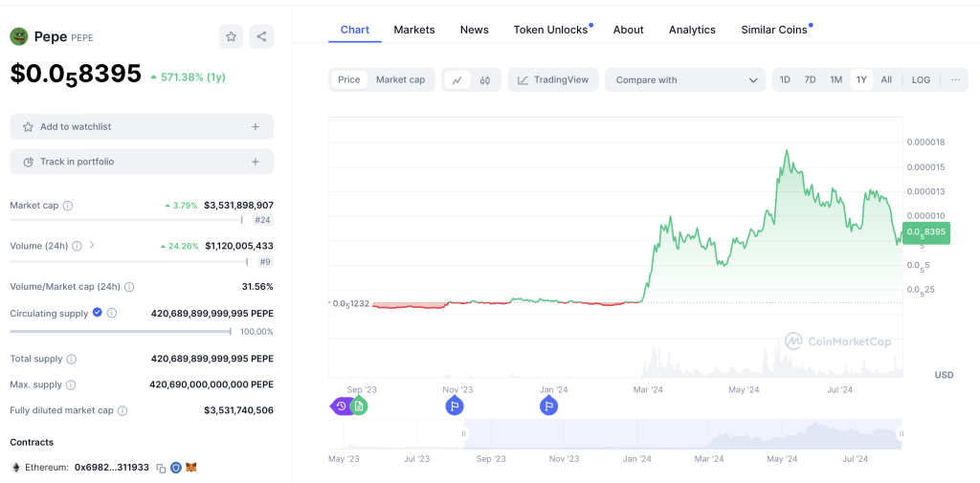Click the 0.0₅1232 baseline price label
Viewport: 980px width, 483px height.
[x=350, y=304]
